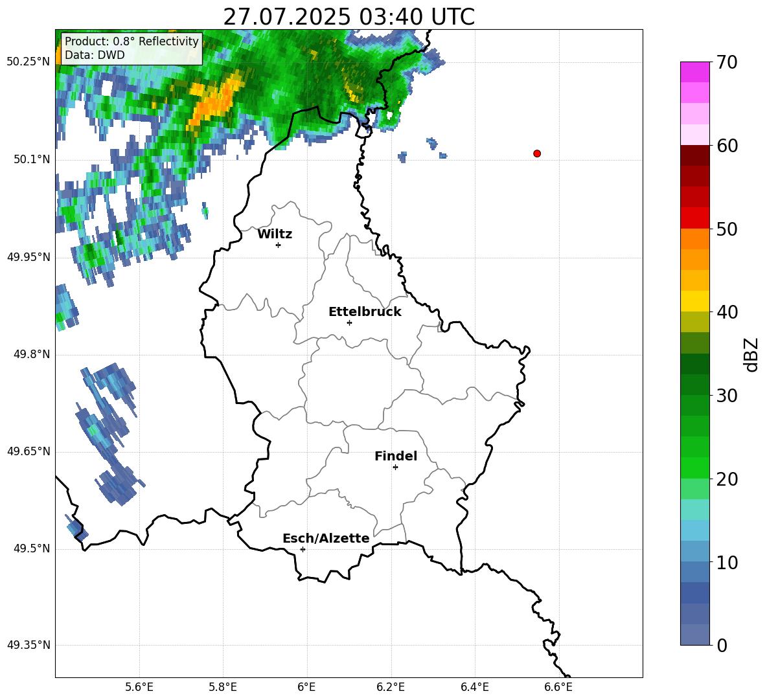Click the Esch/Alzette station cross marker
767x700 pixels.
303,549
